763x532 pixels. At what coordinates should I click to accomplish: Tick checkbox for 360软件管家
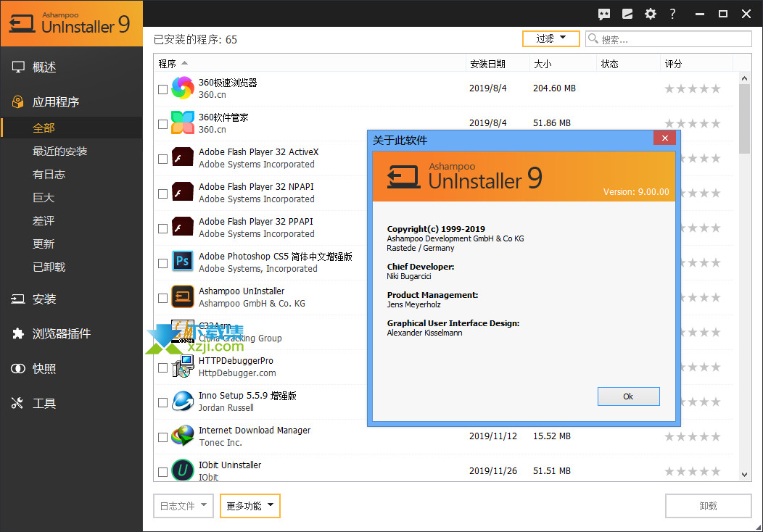tap(163, 125)
